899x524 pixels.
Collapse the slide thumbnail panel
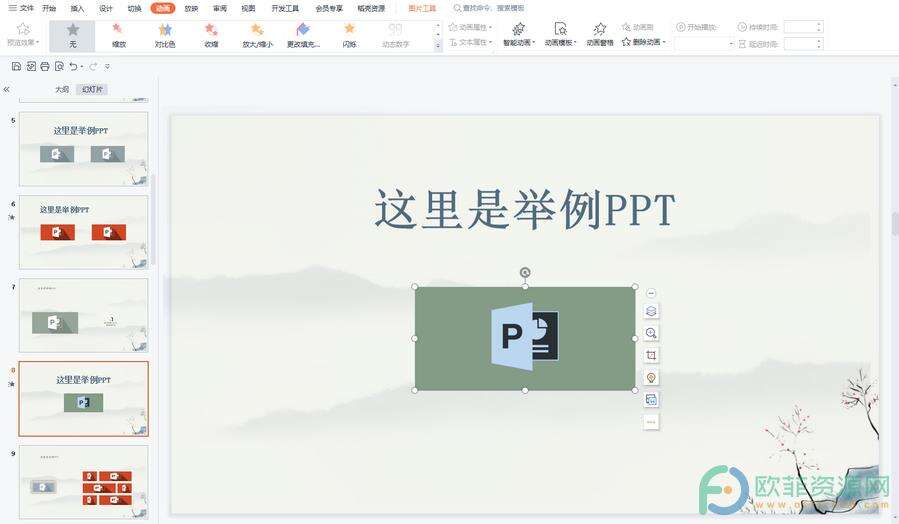[7, 89]
